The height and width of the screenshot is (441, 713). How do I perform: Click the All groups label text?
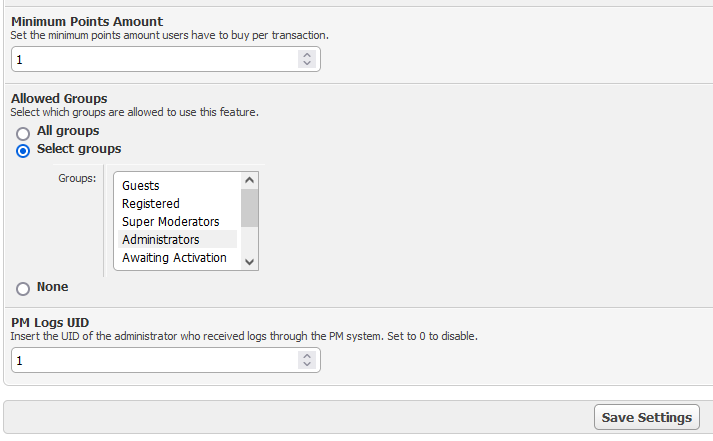pyautogui.click(x=68, y=131)
